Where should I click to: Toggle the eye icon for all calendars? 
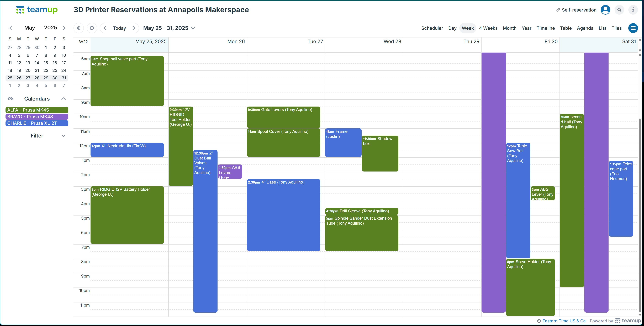(10, 99)
